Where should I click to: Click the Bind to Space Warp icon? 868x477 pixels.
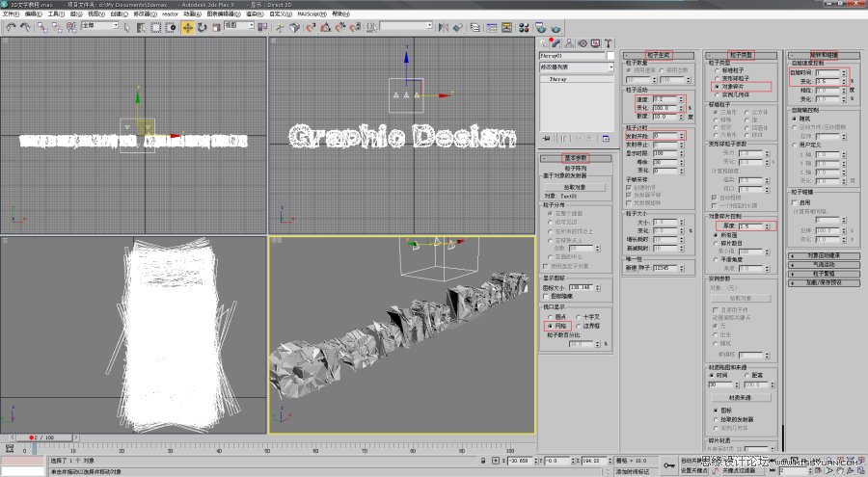pos(71,27)
